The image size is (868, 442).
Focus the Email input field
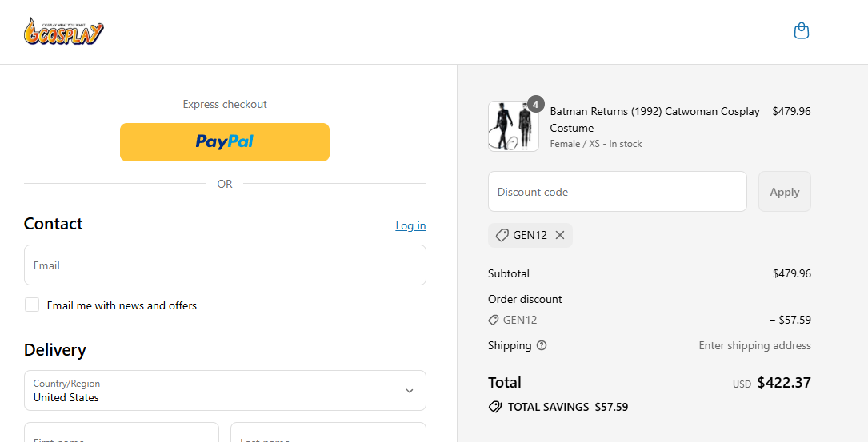(x=225, y=265)
